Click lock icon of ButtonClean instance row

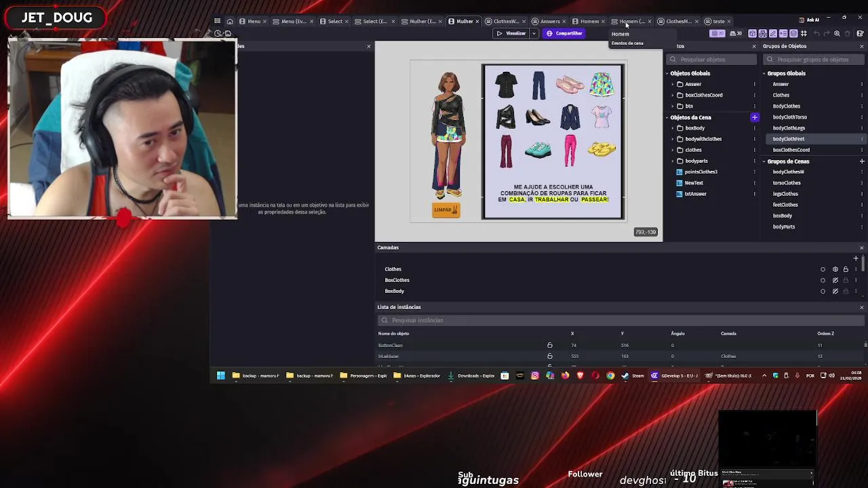click(x=550, y=345)
